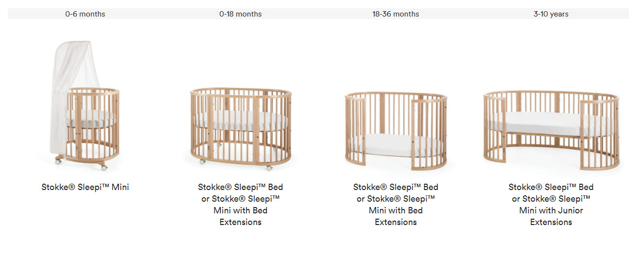644x260 pixels.
Task: Select the 18-36 months age heading
Action: 396,14
